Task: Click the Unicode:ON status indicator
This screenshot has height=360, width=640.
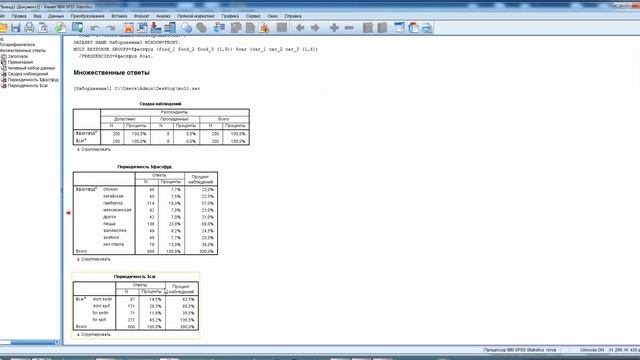Action: point(592,350)
